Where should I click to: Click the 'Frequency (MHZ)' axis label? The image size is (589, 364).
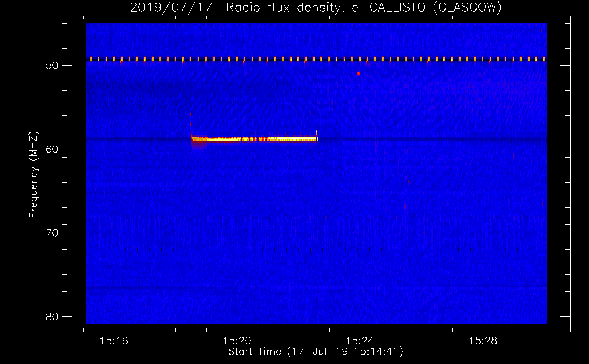(x=33, y=174)
